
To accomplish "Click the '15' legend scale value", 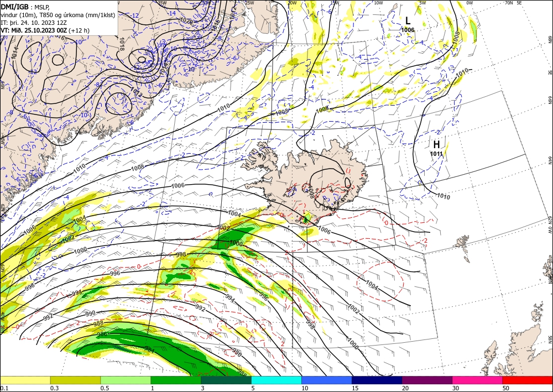I will pyautogui.click(x=355, y=388).
